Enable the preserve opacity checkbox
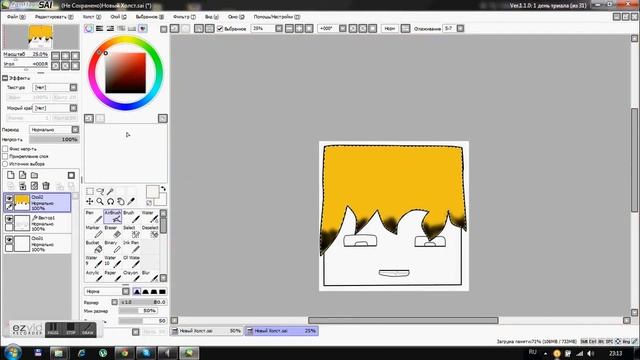The image size is (640, 360). tap(5, 149)
